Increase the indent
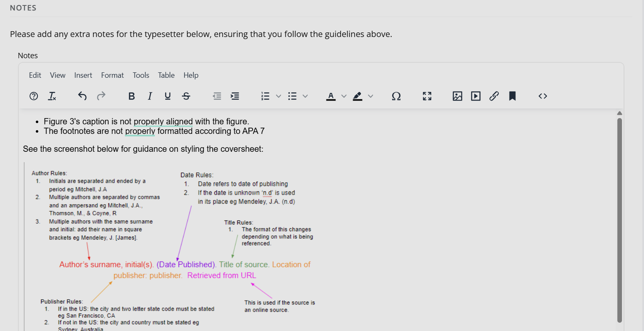The width and height of the screenshot is (644, 331). click(x=235, y=96)
